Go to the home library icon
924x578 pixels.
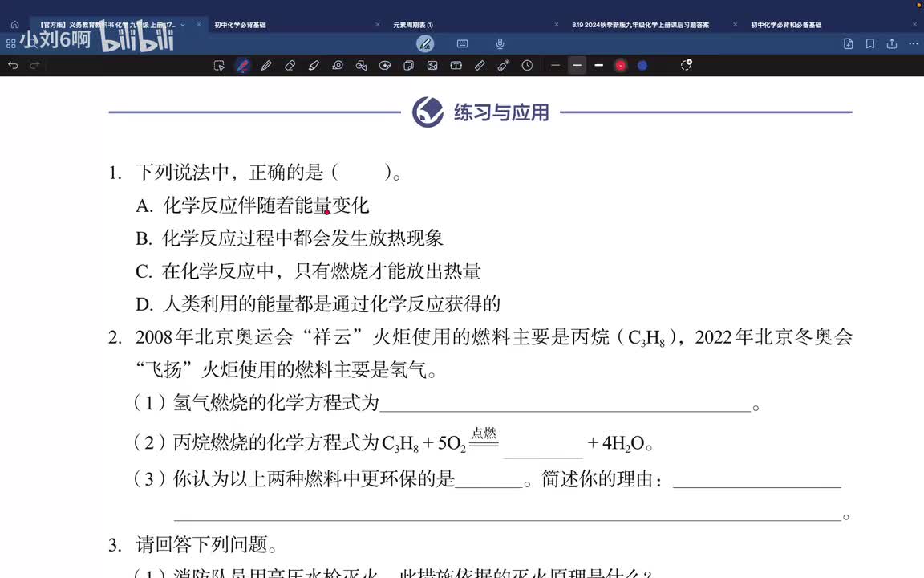pyautogui.click(x=14, y=25)
